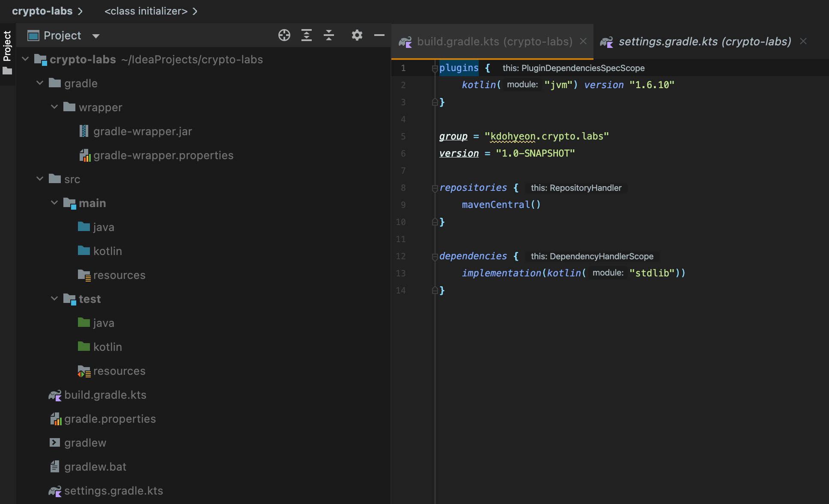Open Project panel gear options
This screenshot has height=504, width=829.
click(x=357, y=35)
